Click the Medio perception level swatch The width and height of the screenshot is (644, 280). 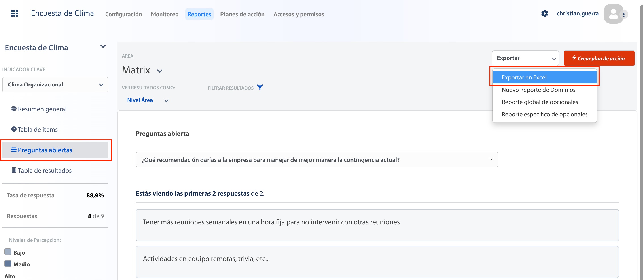point(8,263)
